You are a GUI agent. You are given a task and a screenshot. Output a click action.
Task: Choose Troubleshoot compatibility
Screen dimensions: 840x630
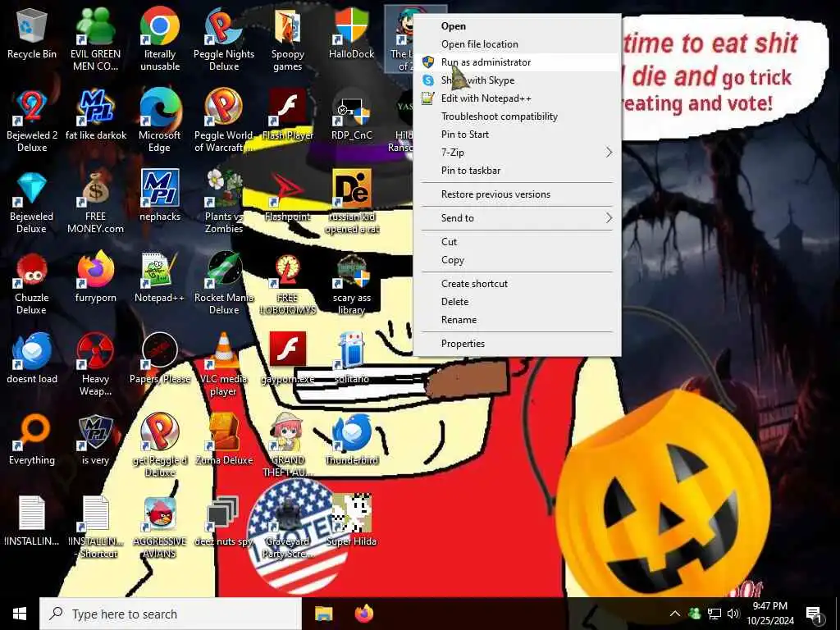tap(517, 116)
